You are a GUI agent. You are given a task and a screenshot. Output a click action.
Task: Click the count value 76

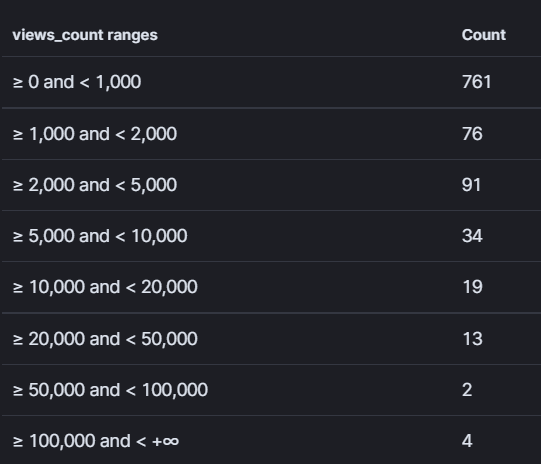tap(472, 134)
